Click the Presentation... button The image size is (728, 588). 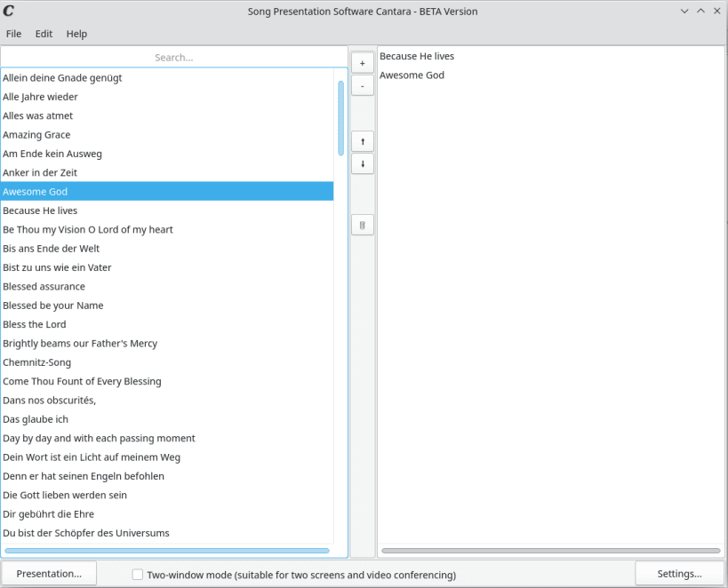(x=49, y=574)
